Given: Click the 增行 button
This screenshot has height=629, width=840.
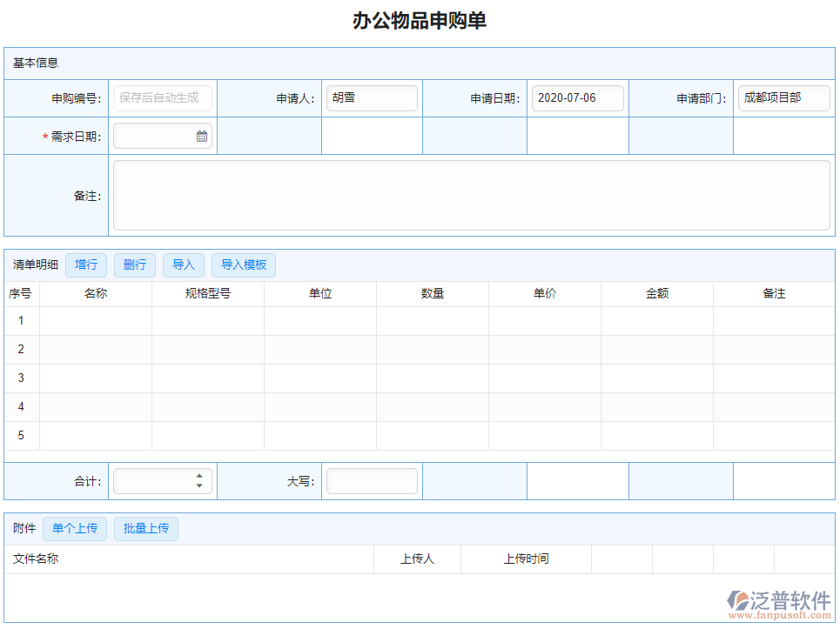Looking at the screenshot, I should pyautogui.click(x=86, y=265).
